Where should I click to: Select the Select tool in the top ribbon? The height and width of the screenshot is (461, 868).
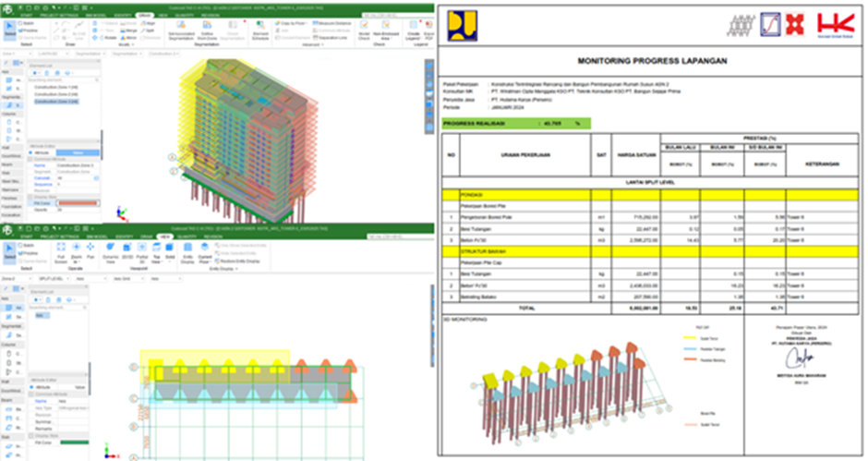[x=10, y=32]
